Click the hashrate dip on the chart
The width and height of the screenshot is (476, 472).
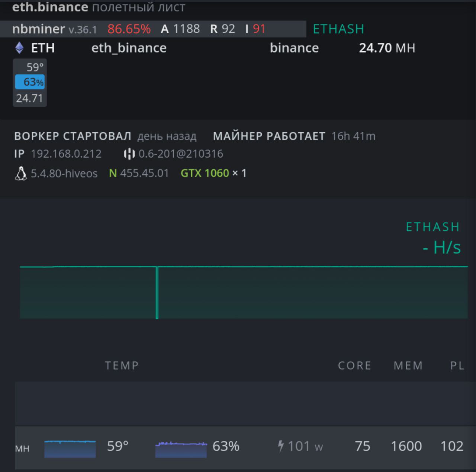click(157, 292)
